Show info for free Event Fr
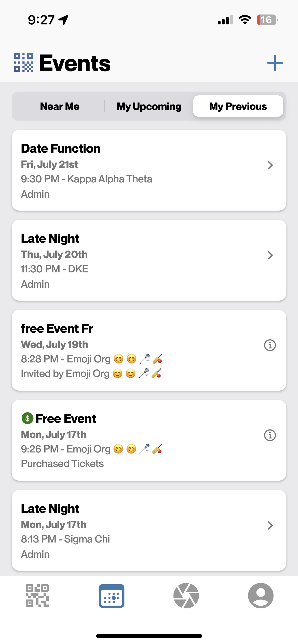Image resolution: width=298 pixels, height=644 pixels. (270, 345)
